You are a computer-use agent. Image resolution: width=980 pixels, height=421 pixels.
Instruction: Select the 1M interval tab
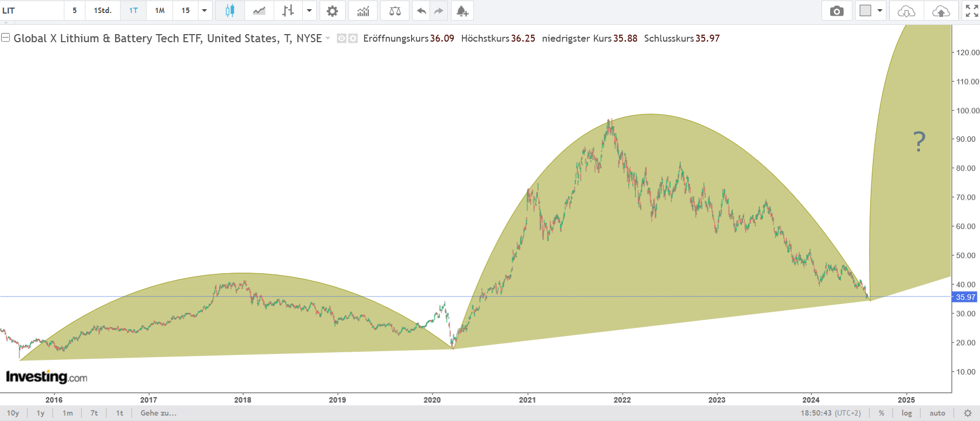(x=160, y=11)
